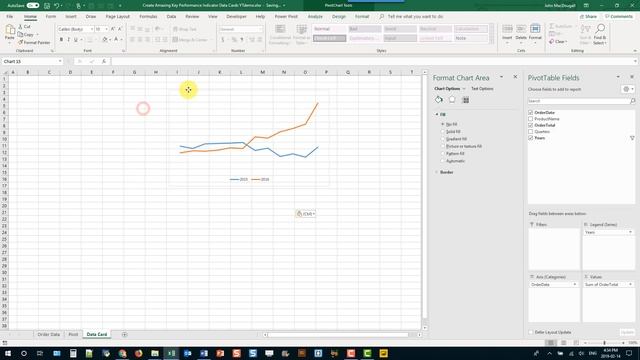Open Find & Select
The image size is (640, 360).
click(x=600, y=34)
